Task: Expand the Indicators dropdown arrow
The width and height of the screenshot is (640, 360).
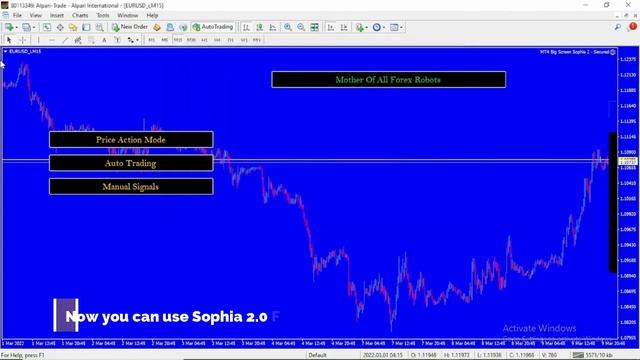Action: 367,27
